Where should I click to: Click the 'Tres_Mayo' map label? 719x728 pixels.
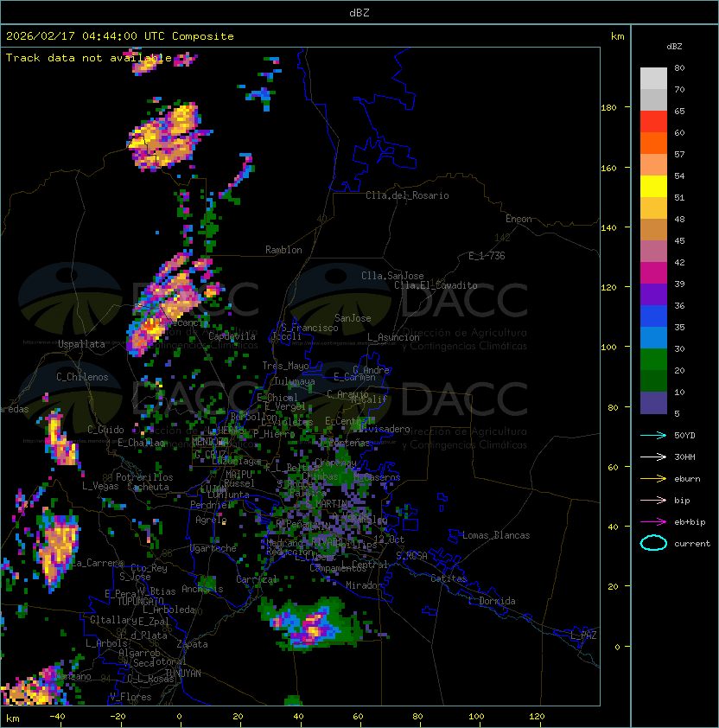pos(285,366)
